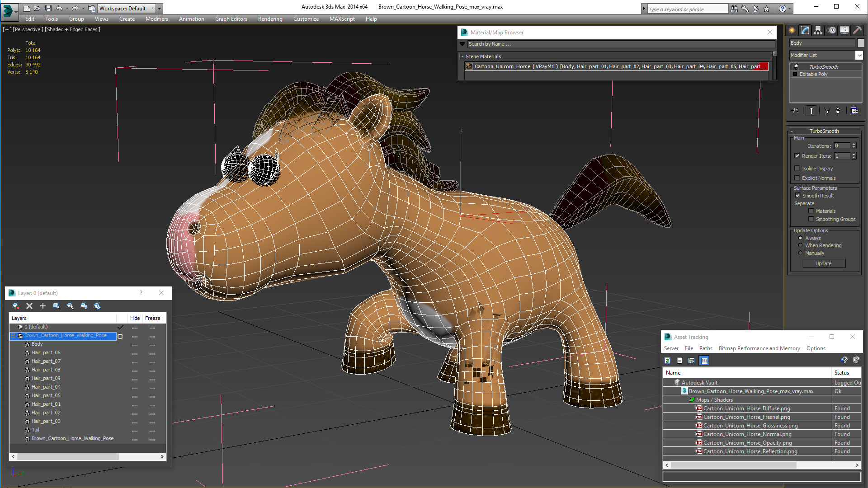Click the status log icon in Asset Tracking
Viewport: 868px width, 488px height.
tap(679, 361)
